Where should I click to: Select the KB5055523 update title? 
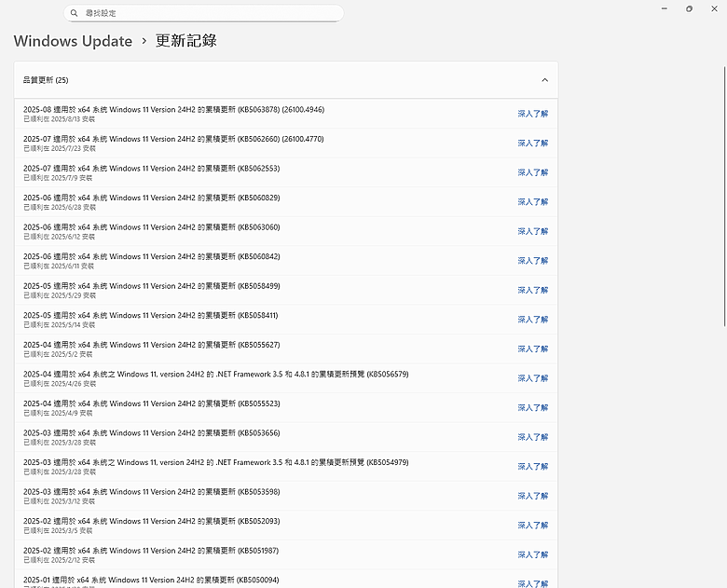(x=152, y=403)
